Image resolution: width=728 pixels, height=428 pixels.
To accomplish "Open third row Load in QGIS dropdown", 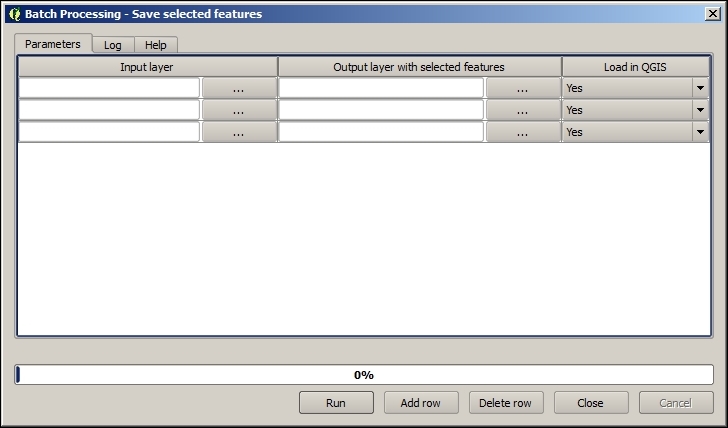I will (x=636, y=132).
